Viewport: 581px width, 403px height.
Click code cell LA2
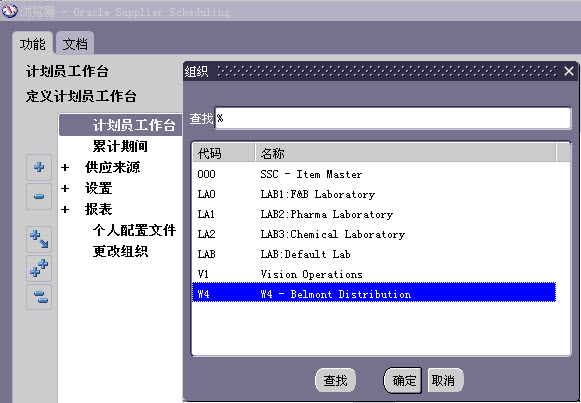coord(206,234)
